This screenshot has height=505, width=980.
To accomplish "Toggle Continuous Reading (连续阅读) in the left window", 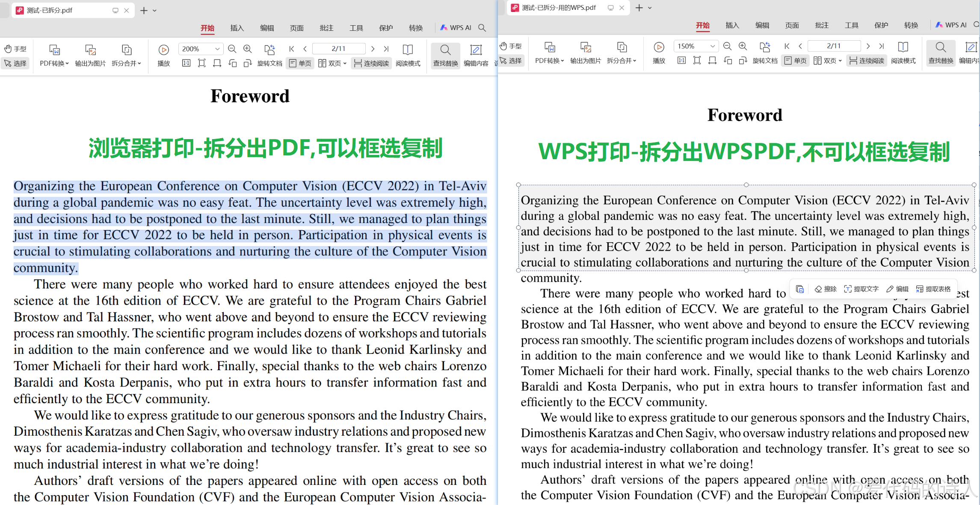I will (x=371, y=63).
